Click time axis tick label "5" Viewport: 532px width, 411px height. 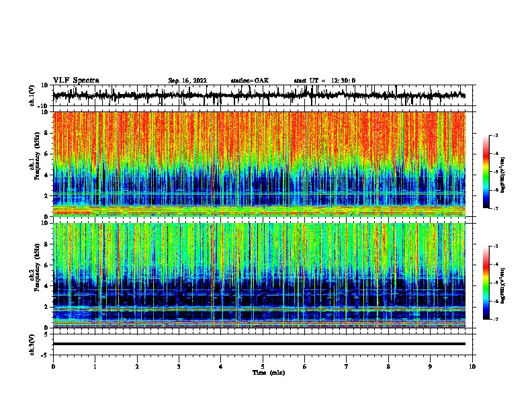(x=263, y=367)
